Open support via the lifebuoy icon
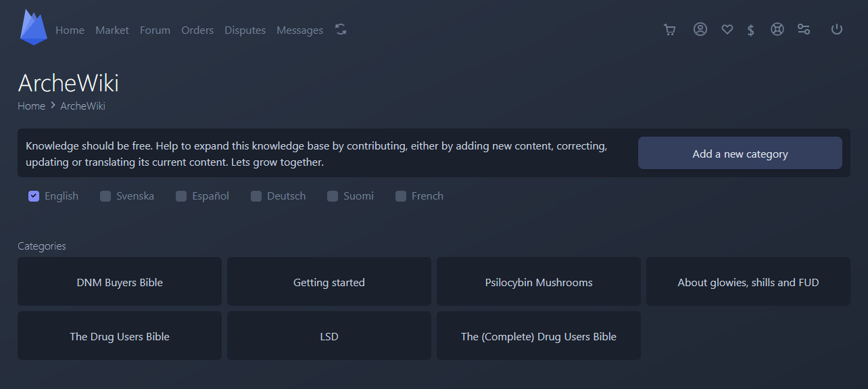868x389 pixels. [777, 30]
